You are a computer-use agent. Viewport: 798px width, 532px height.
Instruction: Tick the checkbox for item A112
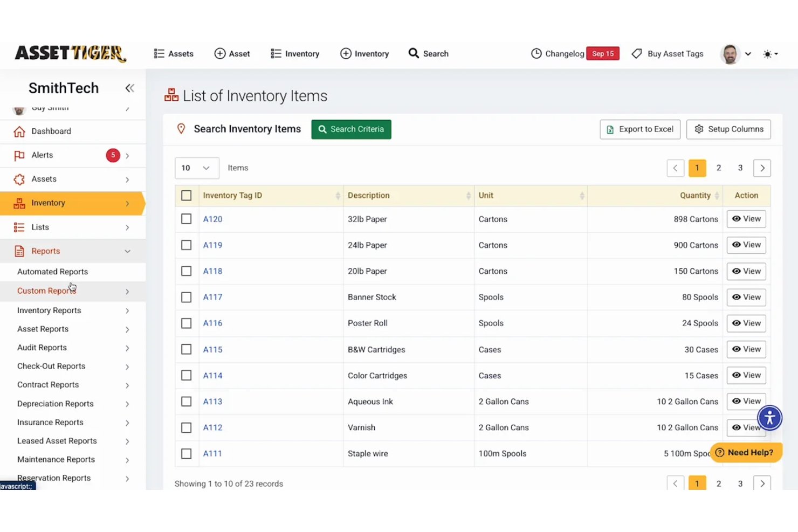pos(187,427)
